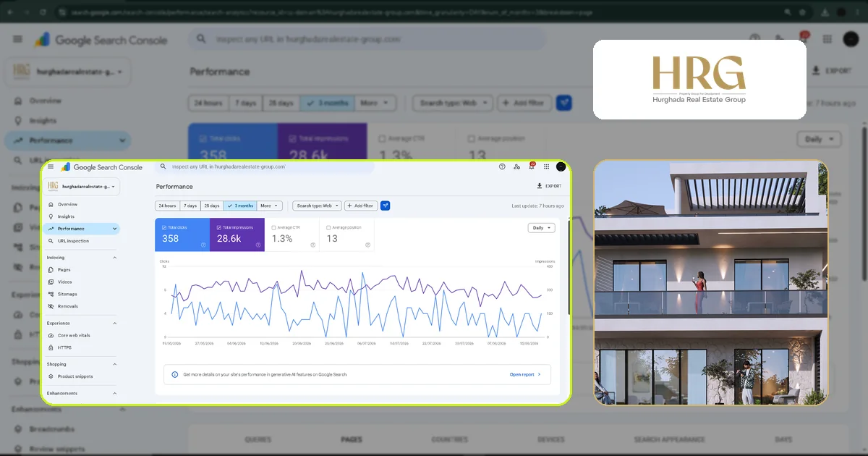Click the help icon on the Total clicks card
Image resolution: width=868 pixels, height=456 pixels.
coord(203,245)
